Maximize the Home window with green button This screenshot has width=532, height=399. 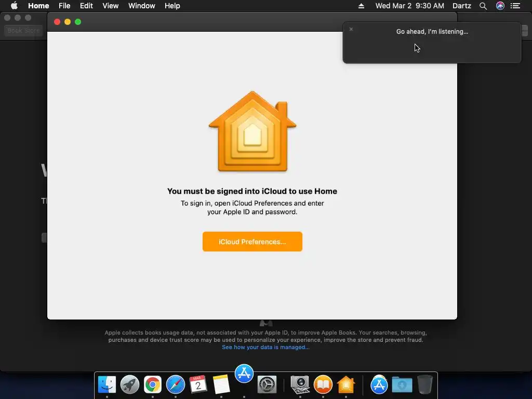(78, 22)
